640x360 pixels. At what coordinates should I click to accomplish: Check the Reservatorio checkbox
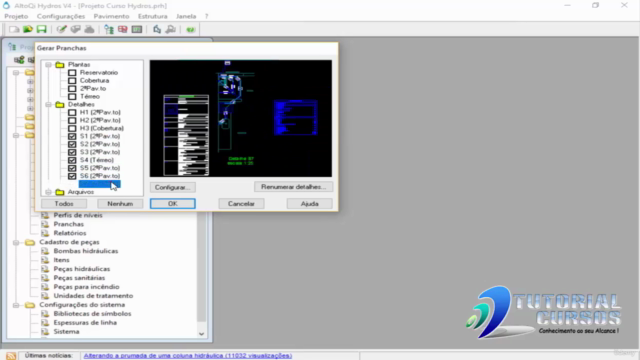[x=72, y=73]
